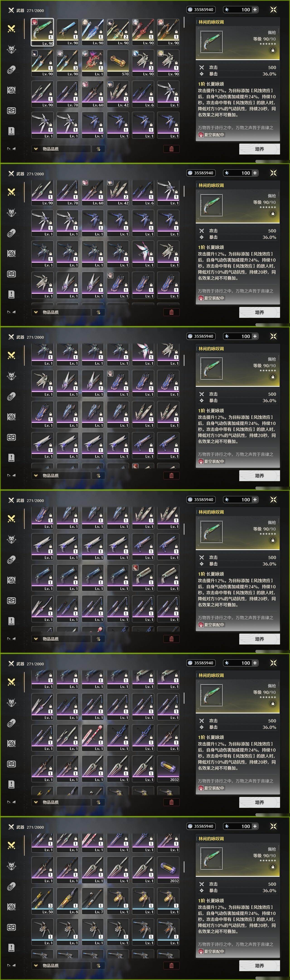Click the 培养 button in the topmost panel
Viewport: 290px width, 980px height.
(260, 149)
